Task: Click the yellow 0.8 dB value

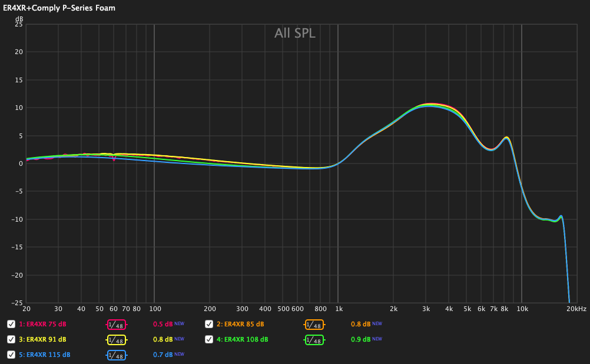Action: (x=163, y=339)
